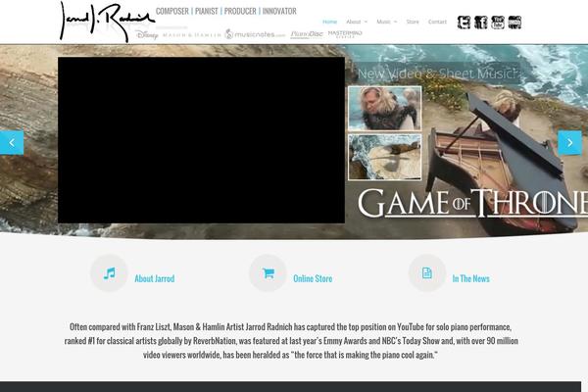Click the PRODUCER tagline word
The height and width of the screenshot is (392, 588).
coord(240,11)
